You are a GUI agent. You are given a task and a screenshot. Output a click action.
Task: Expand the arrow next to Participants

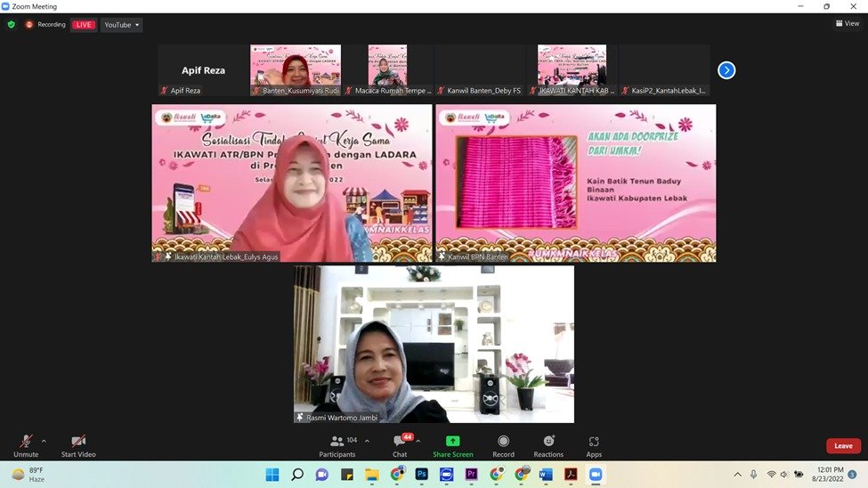click(x=367, y=441)
